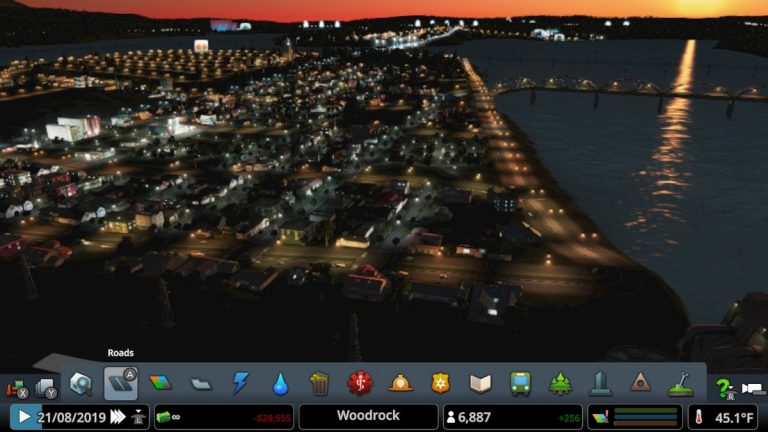This screenshot has width=768, height=432.
Task: Open the Public Transport menu
Action: tap(520, 384)
